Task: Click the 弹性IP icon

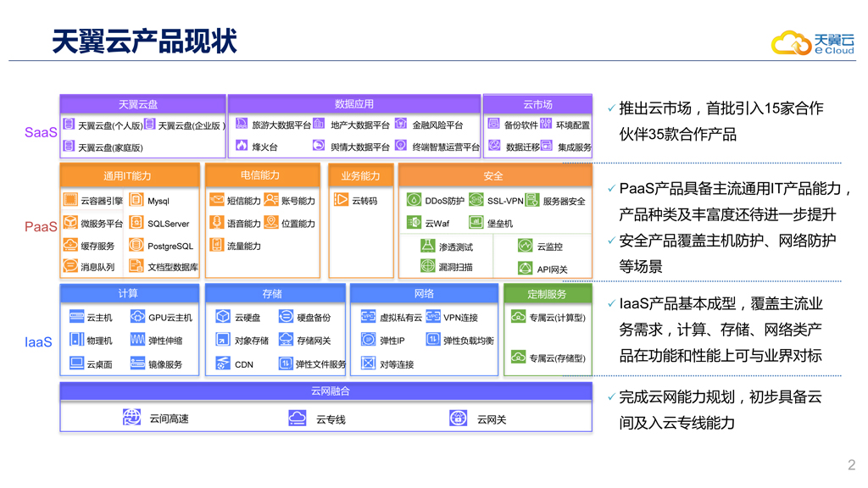Action: [x=368, y=339]
